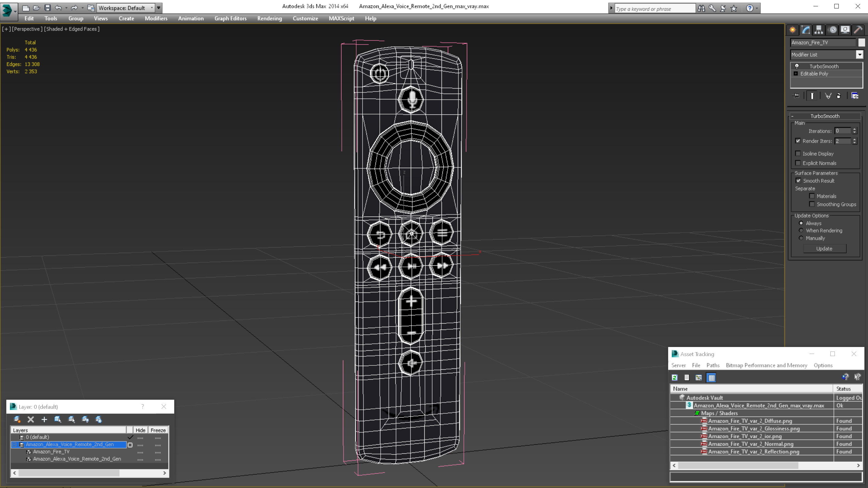Open the Modifier List dropdown

[x=860, y=55]
